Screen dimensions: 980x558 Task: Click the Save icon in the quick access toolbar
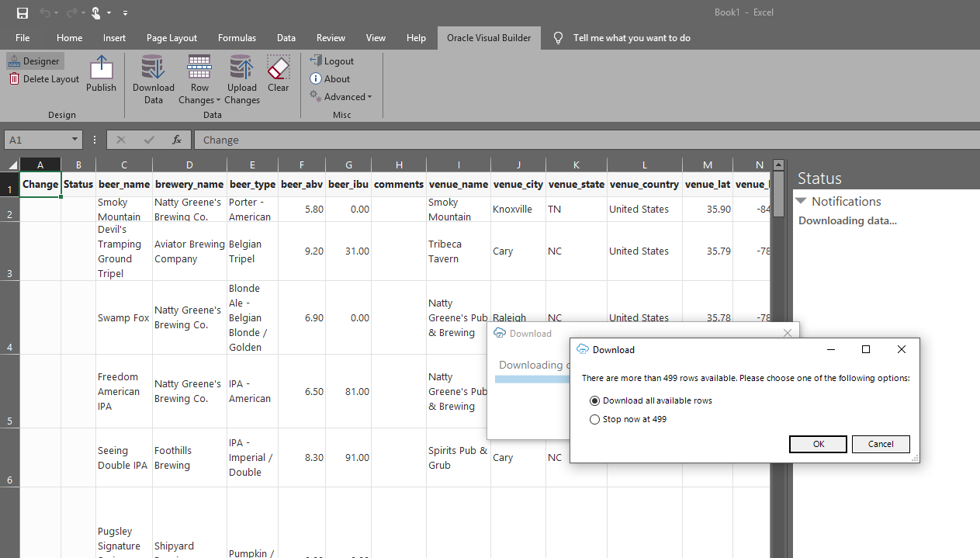23,12
